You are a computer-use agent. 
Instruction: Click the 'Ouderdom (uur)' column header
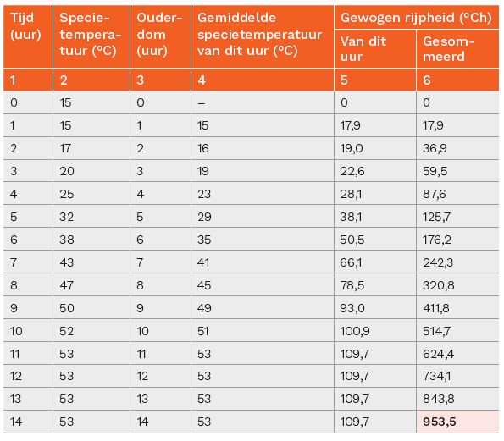tap(160, 36)
